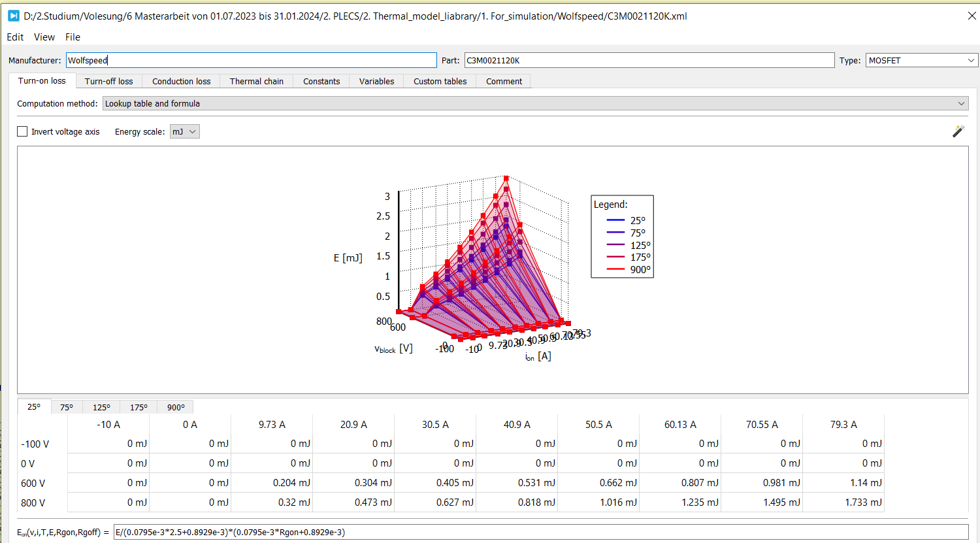The image size is (980, 543).
Task: Open the Type MOSFET dropdown
Action: point(921,60)
